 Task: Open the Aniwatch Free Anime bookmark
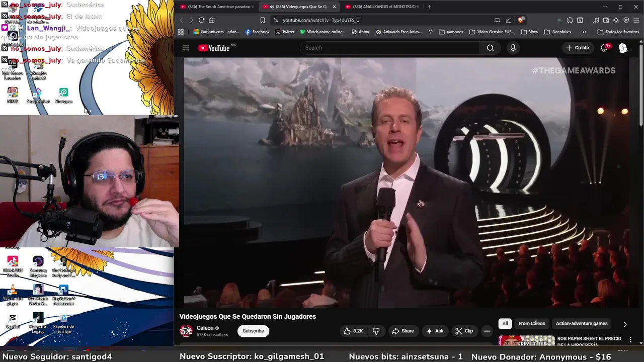(399, 32)
